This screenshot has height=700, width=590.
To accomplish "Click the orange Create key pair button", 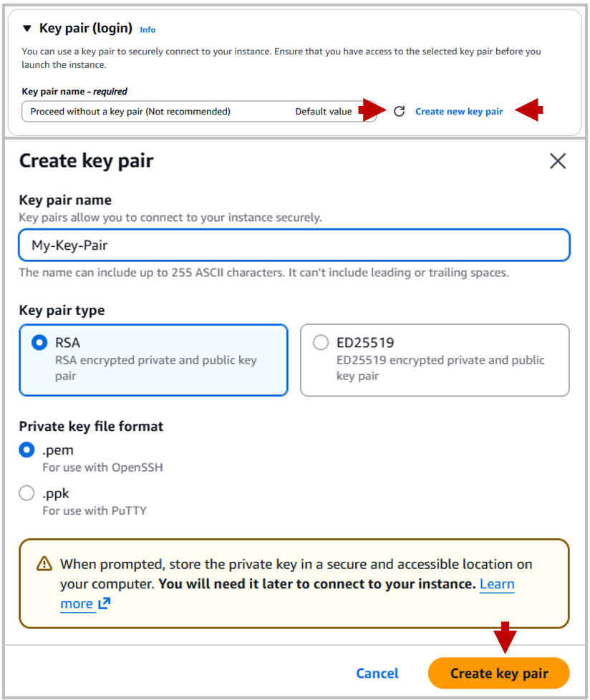I will 498,674.
